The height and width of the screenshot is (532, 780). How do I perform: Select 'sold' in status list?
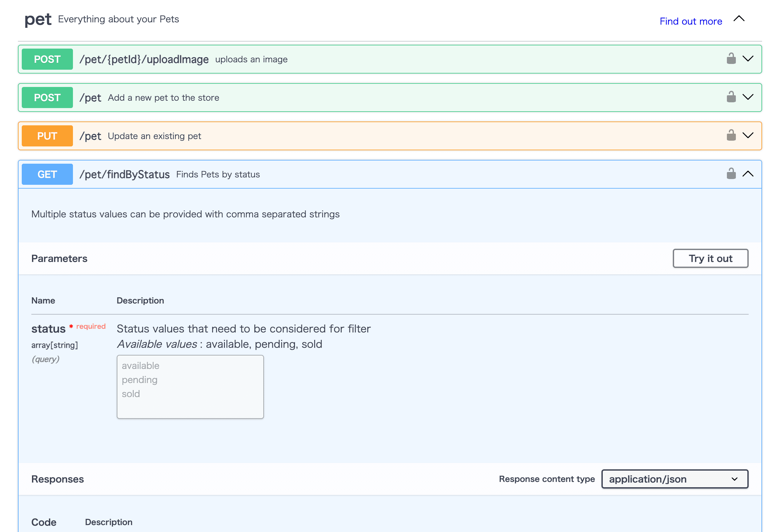click(131, 394)
